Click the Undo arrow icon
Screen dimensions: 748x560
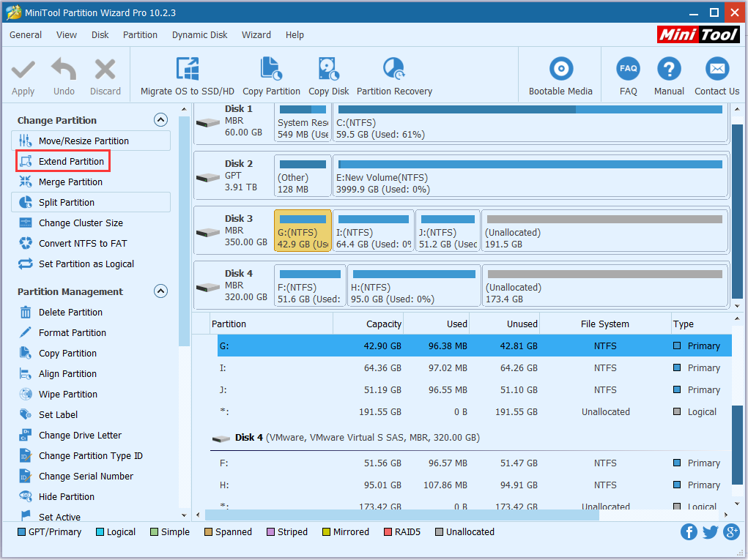[x=64, y=70]
